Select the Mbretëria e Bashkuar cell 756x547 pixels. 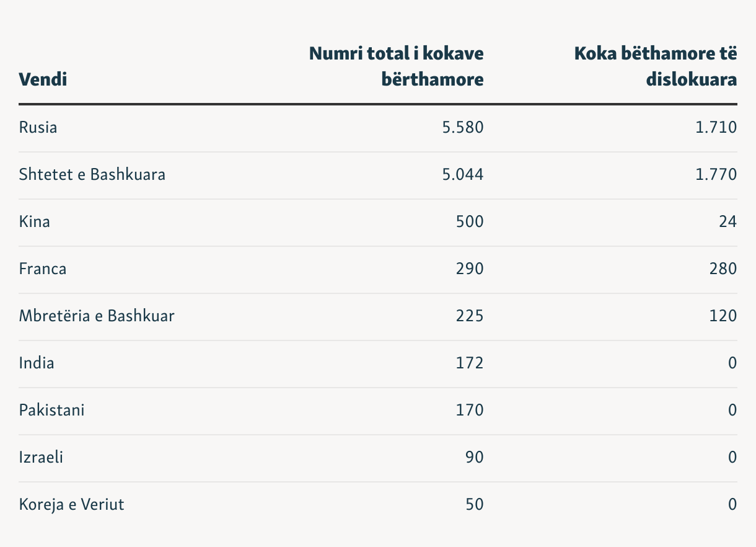tap(97, 316)
